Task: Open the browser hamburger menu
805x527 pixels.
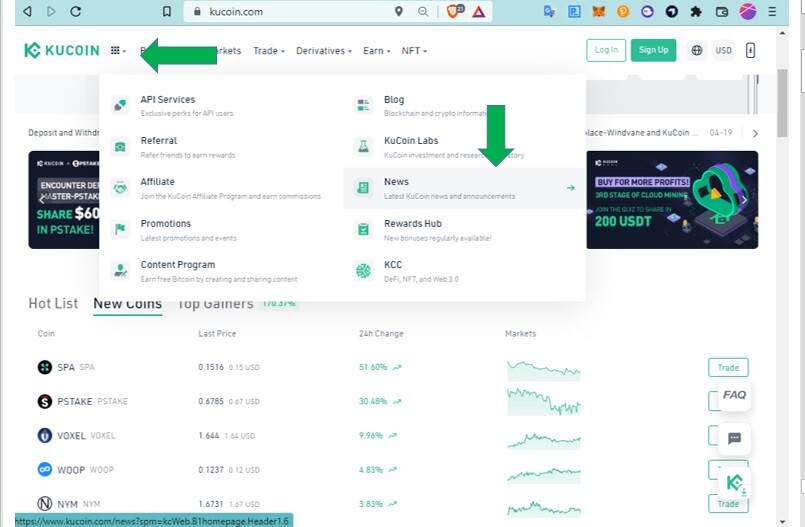Action: click(x=772, y=11)
